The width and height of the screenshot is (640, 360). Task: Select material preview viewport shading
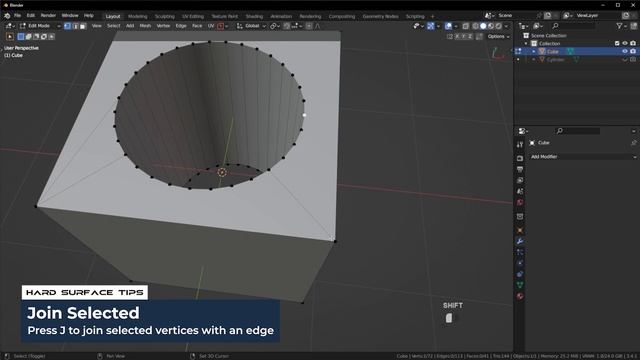pyautogui.click(x=491, y=26)
